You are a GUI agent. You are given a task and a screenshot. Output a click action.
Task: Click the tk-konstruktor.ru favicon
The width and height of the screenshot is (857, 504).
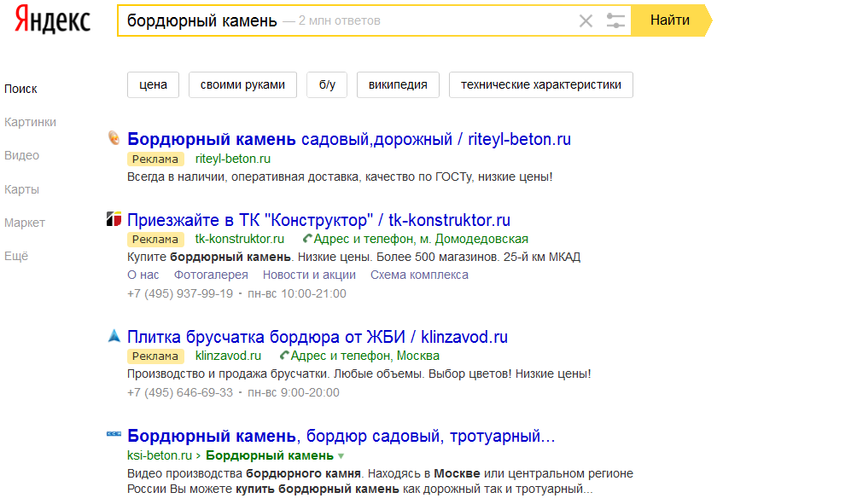[x=114, y=220]
